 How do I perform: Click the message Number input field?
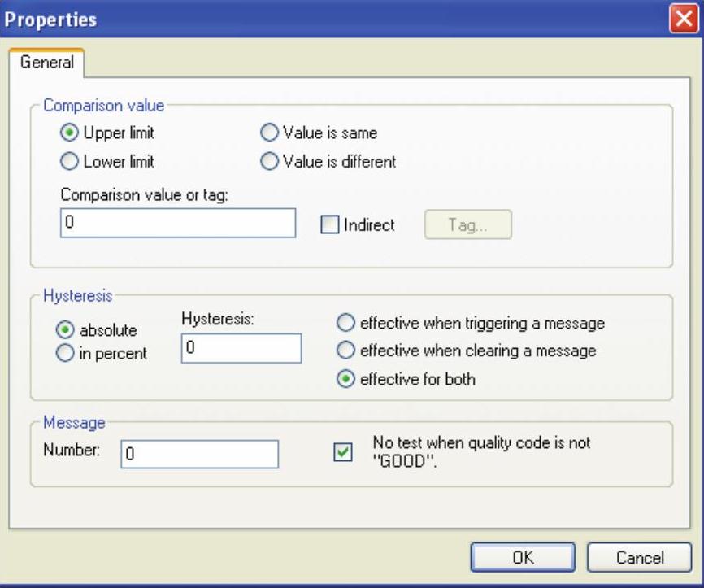pyautogui.click(x=199, y=455)
